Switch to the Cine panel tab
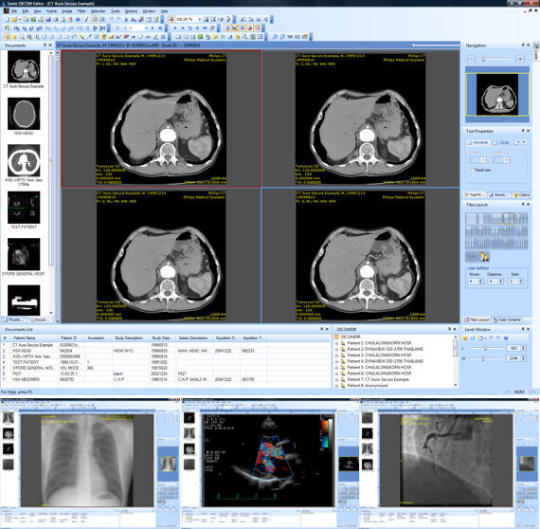Viewport: 540px width, 529px height. [x=522, y=195]
